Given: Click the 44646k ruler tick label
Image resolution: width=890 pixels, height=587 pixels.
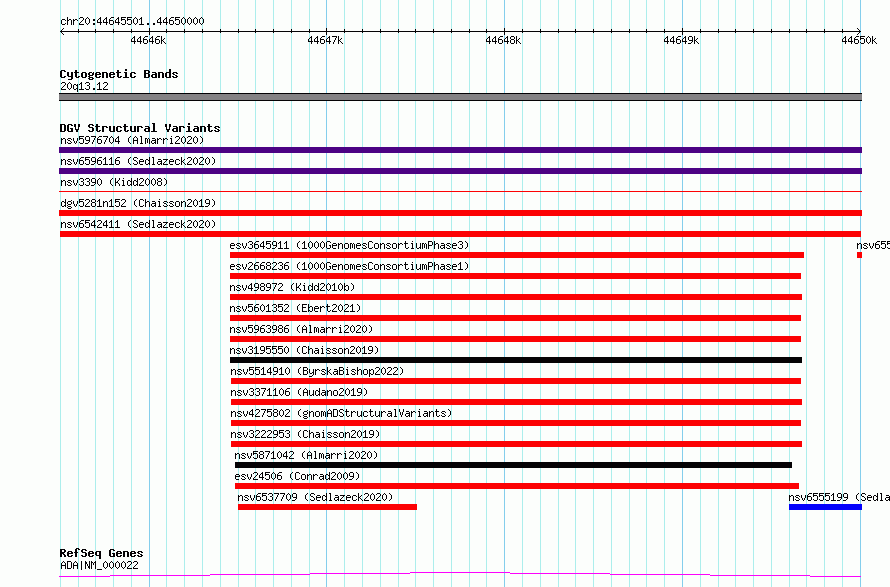Looking at the screenshot, I should (x=148, y=40).
